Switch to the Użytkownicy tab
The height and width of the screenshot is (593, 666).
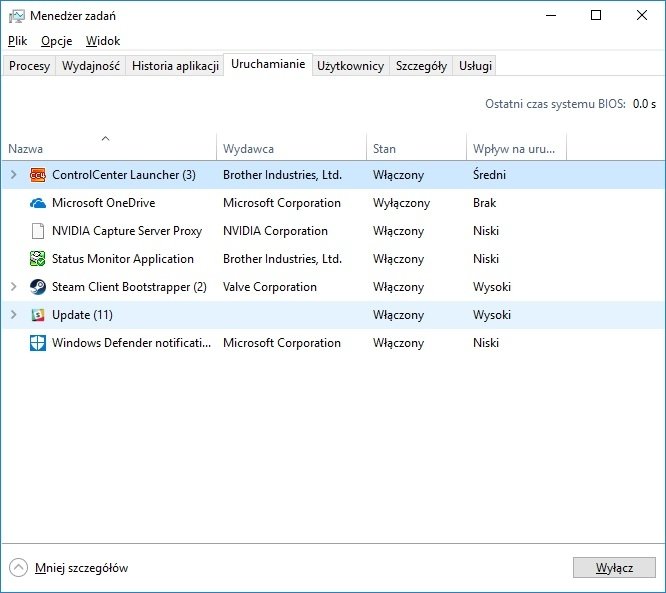pyautogui.click(x=350, y=66)
